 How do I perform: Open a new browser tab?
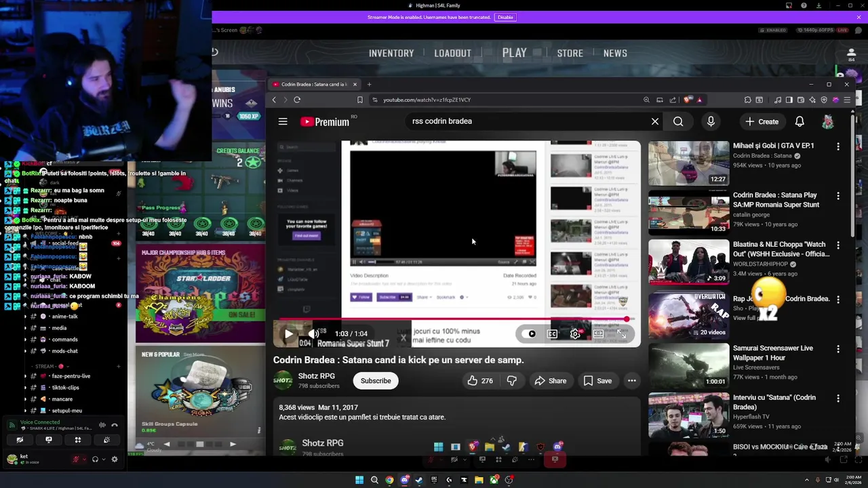[x=369, y=84]
